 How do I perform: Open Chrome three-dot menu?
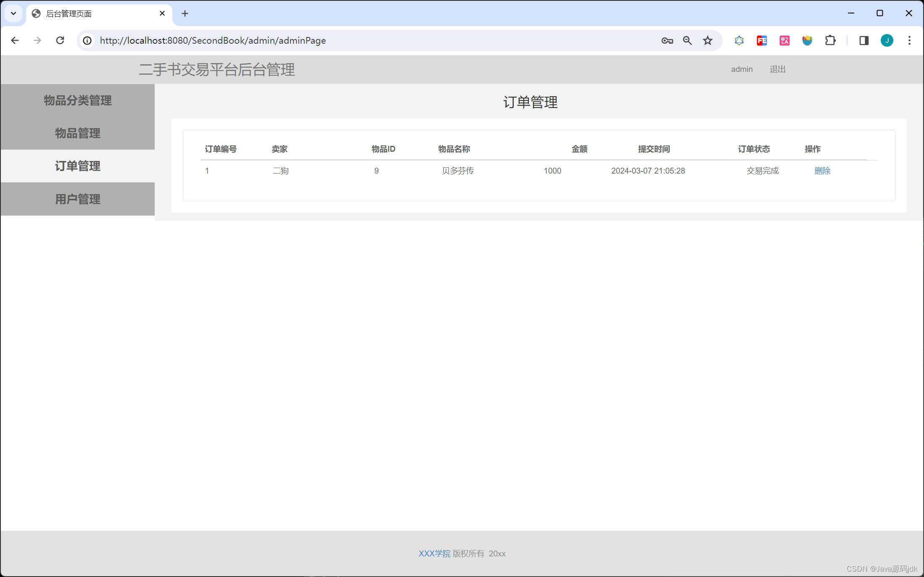(x=909, y=40)
